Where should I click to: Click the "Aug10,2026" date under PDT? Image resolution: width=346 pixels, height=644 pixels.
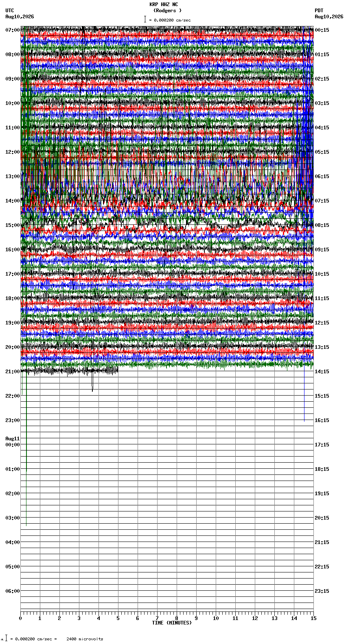(x=329, y=17)
